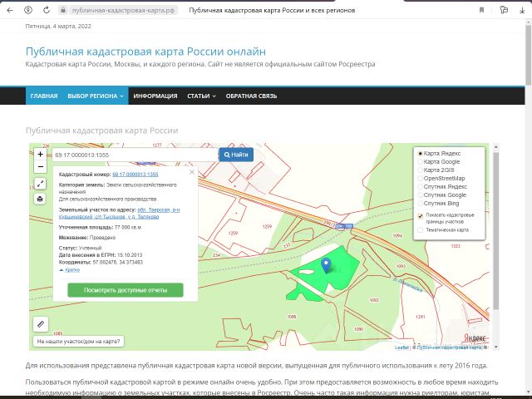Viewport: 532px width, 399px height.
Task: Select the Карта 2GIS radio option
Action: pos(421,170)
